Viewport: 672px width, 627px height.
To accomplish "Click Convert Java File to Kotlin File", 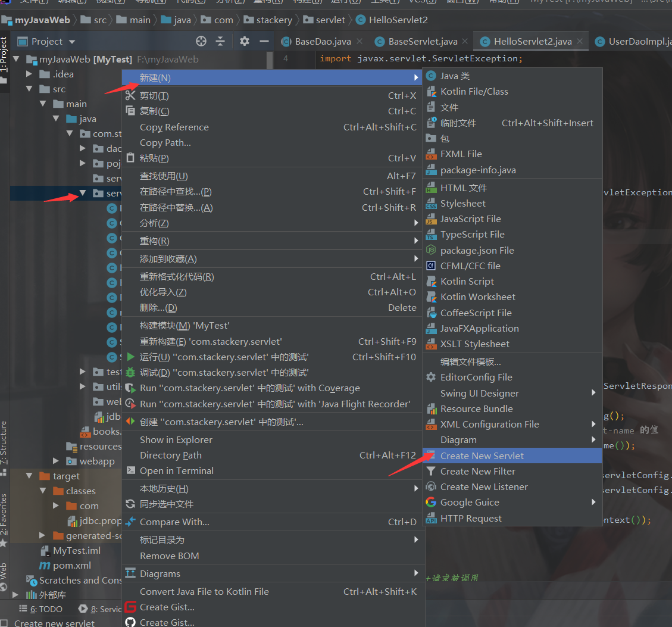I will click(x=273, y=591).
